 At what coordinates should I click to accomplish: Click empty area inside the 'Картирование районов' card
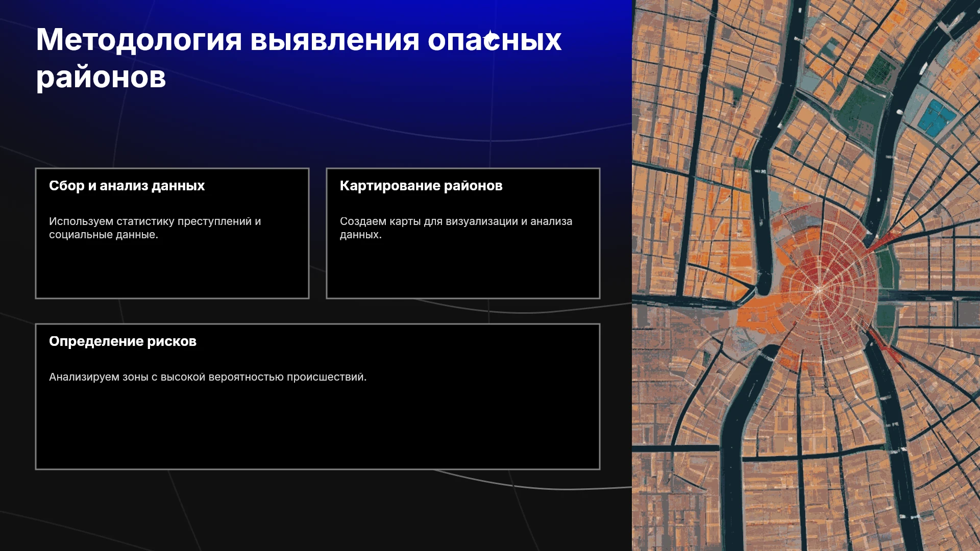point(463,270)
